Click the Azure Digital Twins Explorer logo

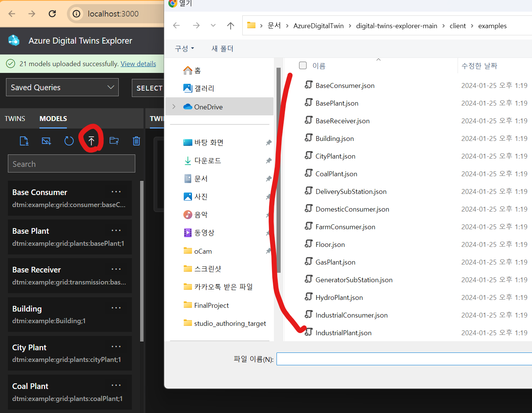(14, 41)
